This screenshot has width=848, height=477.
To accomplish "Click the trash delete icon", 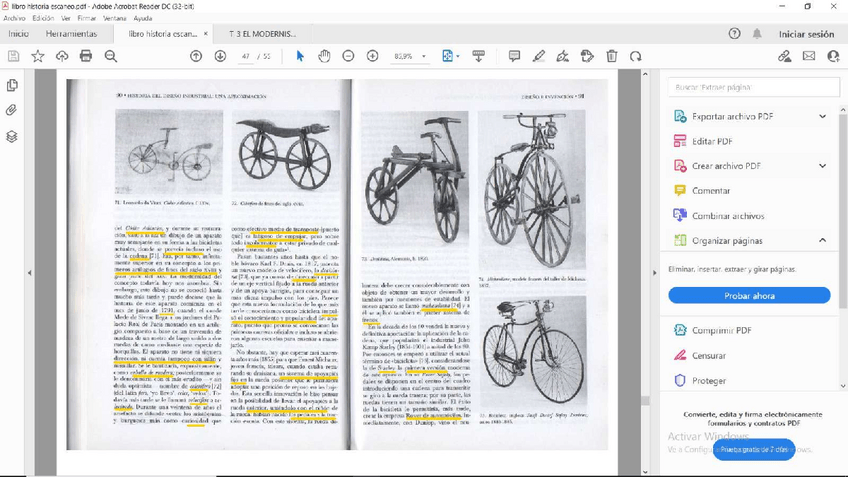I will click(611, 56).
